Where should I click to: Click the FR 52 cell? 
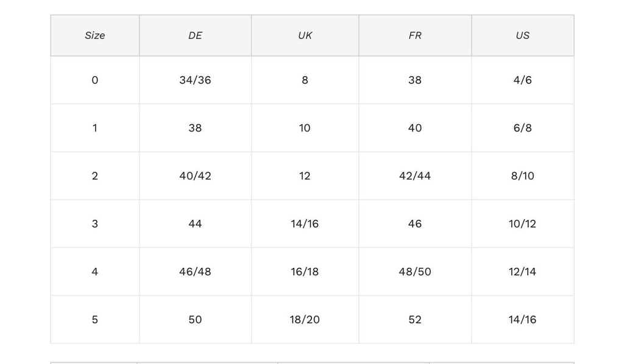pyautogui.click(x=415, y=320)
